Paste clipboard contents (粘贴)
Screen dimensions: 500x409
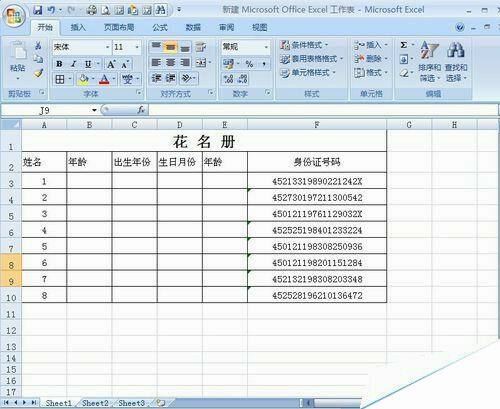(18, 61)
